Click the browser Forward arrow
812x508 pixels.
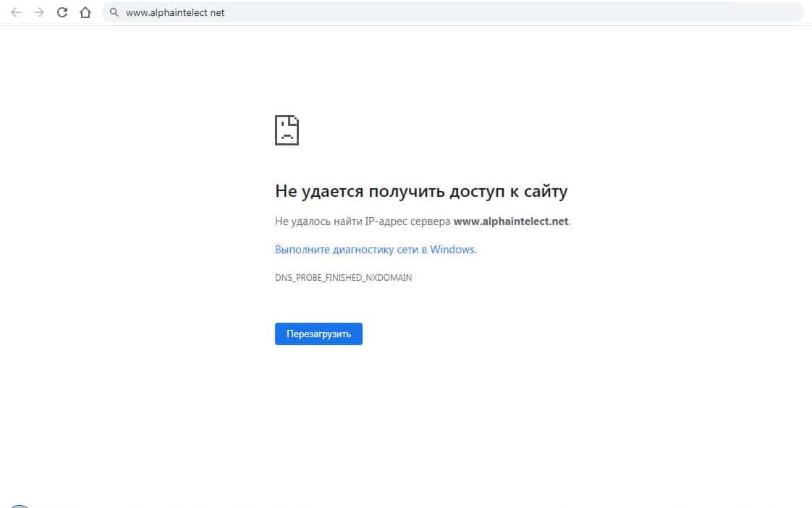pos(39,12)
